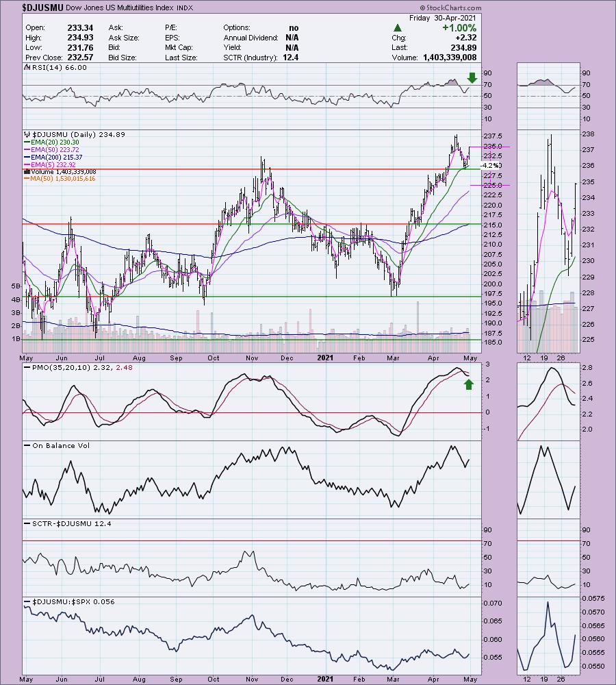
Task: Click the SCTR-$DJUSMU 12.4 label
Action: pyautogui.click(x=68, y=523)
